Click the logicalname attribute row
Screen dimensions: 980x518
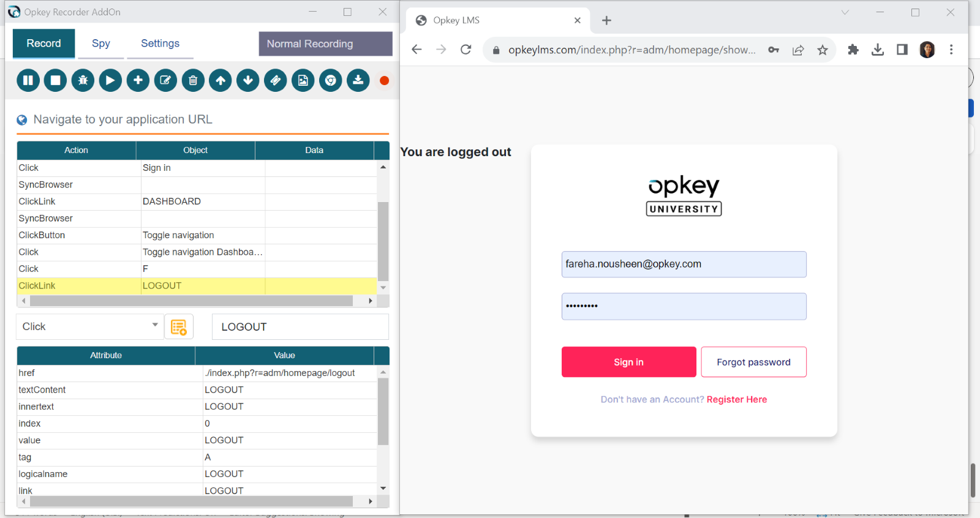197,474
